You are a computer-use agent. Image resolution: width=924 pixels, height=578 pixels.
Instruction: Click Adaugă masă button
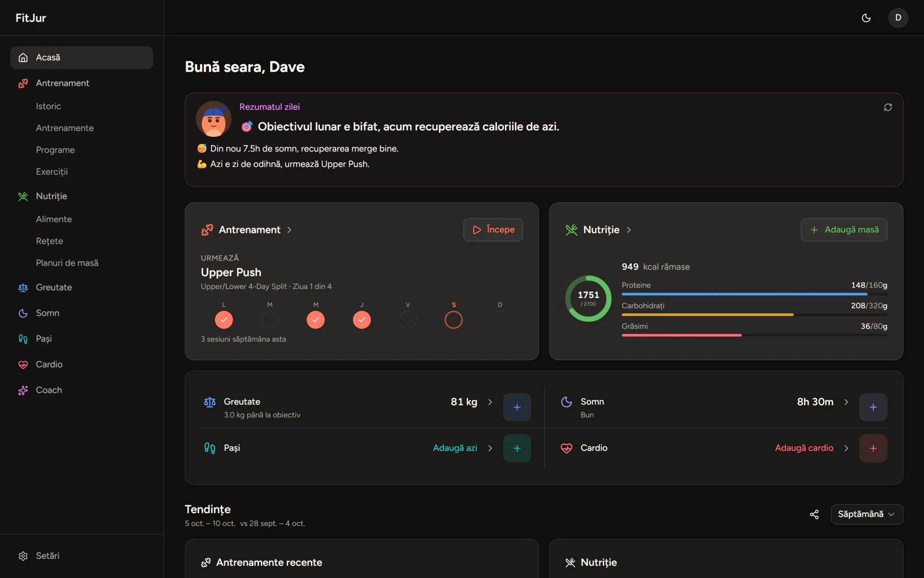tap(844, 230)
